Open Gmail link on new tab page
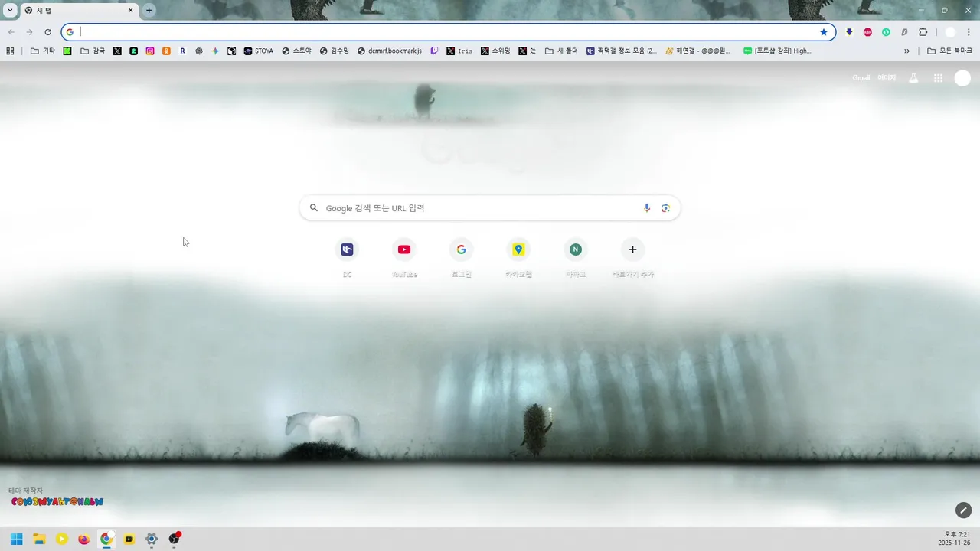 tap(861, 77)
